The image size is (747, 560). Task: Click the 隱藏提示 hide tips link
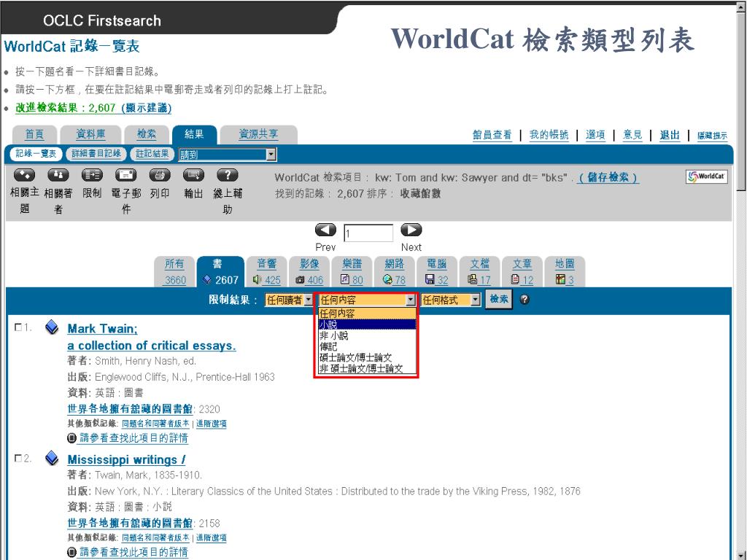click(x=712, y=136)
